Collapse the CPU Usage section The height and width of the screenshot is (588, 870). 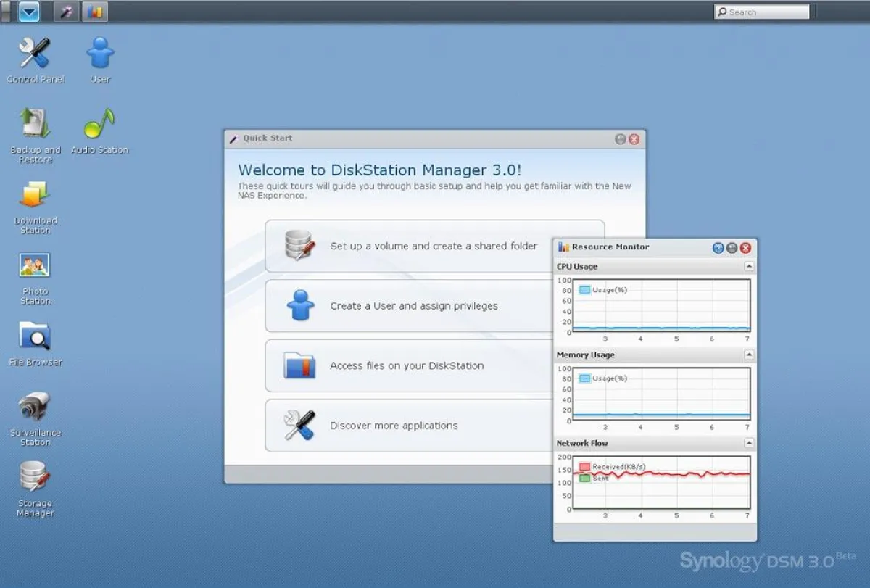pos(749,267)
